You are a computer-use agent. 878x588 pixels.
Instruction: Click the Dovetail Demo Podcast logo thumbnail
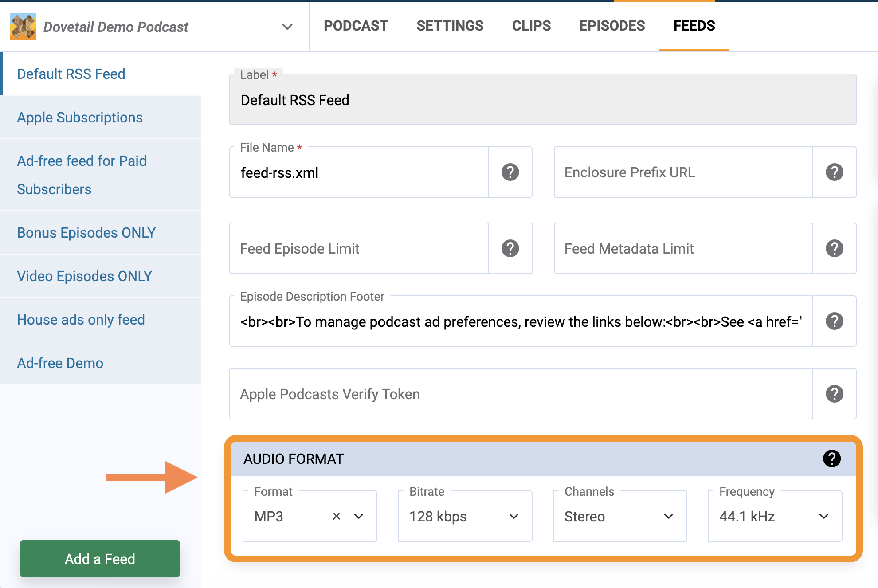coord(23,27)
